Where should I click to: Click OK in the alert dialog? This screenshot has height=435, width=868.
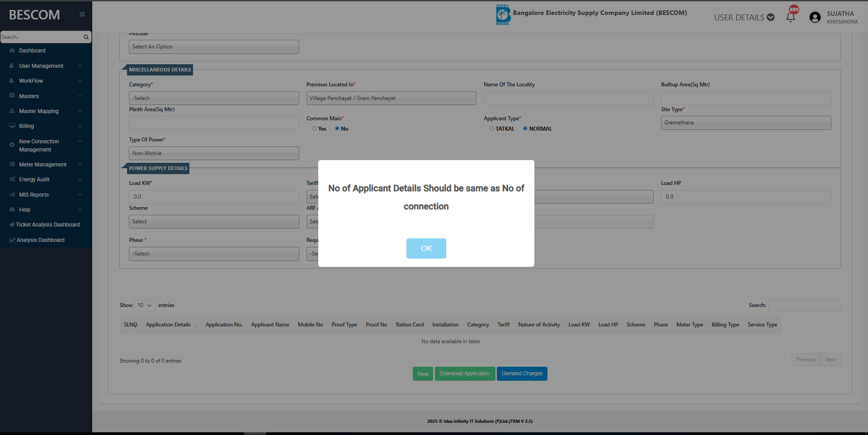pos(426,248)
